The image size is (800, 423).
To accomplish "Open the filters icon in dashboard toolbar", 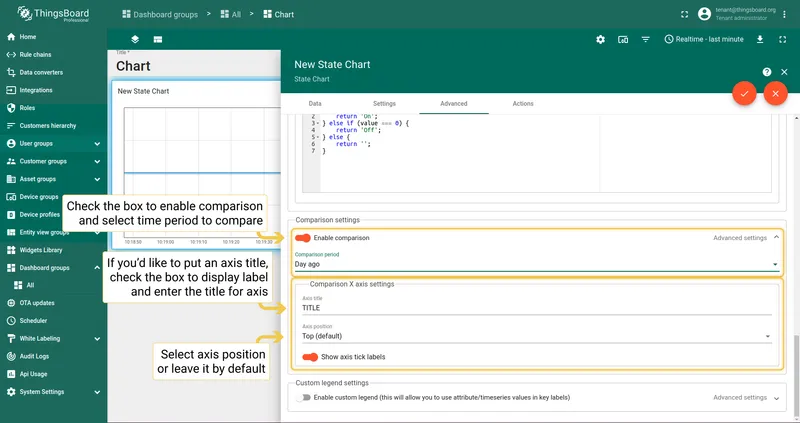I will [645, 39].
